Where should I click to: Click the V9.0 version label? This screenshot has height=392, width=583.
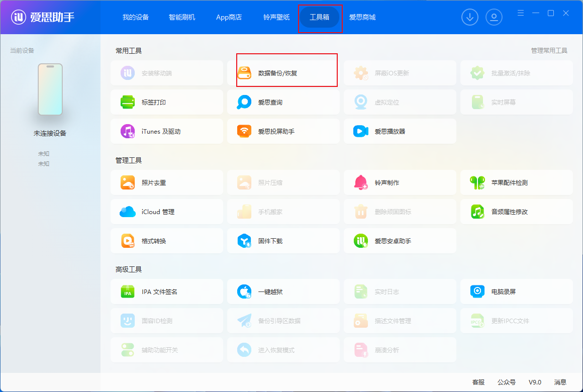click(x=535, y=382)
